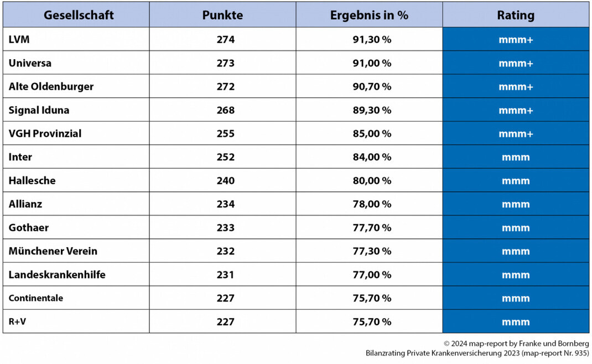Click the Punkte column header
Screen dimensions: 592x364
point(222,15)
